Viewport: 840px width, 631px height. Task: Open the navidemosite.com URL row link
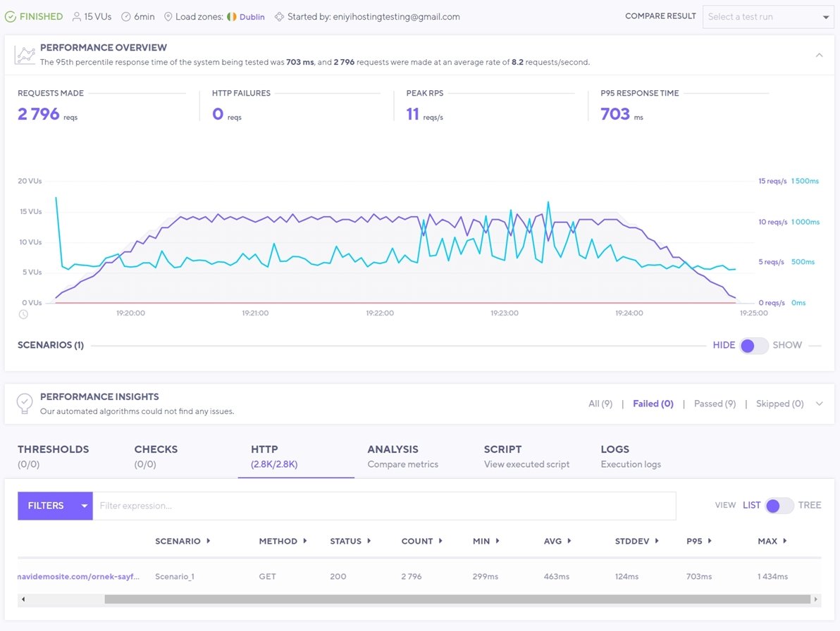(x=78, y=576)
